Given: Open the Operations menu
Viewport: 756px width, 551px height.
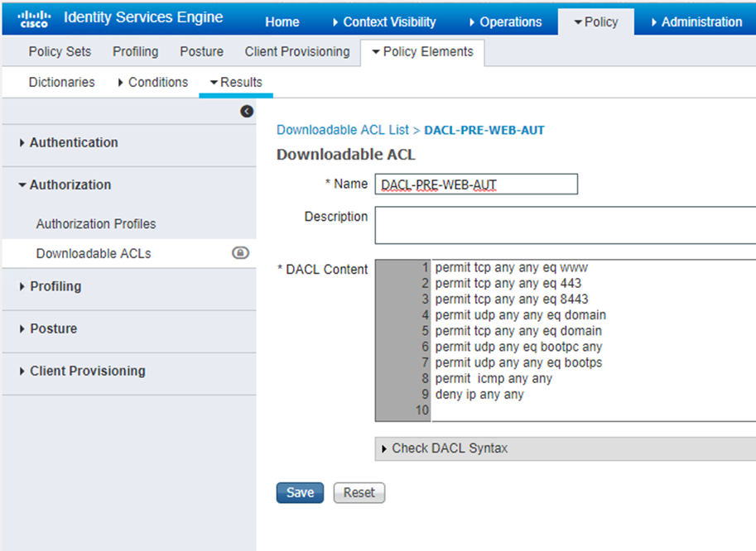Looking at the screenshot, I should tap(506, 22).
